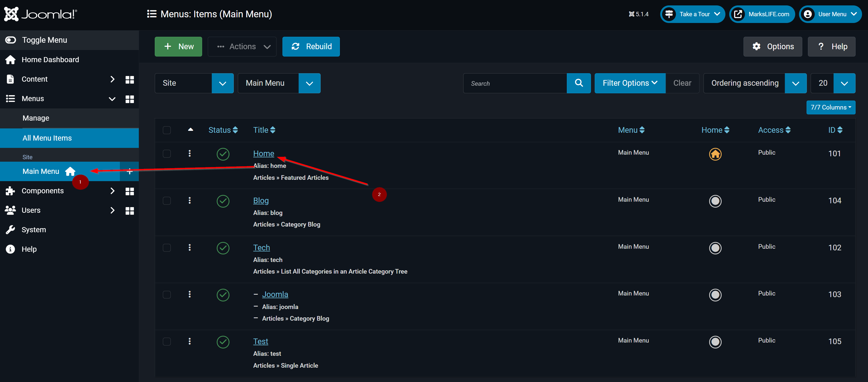Click the Joomla logo
The width and height of the screenshot is (868, 382).
[x=40, y=14]
